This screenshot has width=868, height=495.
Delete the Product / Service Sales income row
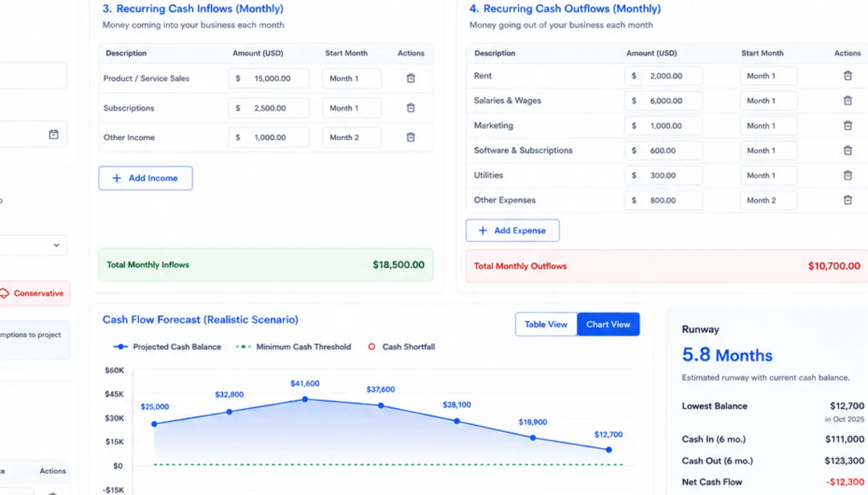[x=410, y=78]
